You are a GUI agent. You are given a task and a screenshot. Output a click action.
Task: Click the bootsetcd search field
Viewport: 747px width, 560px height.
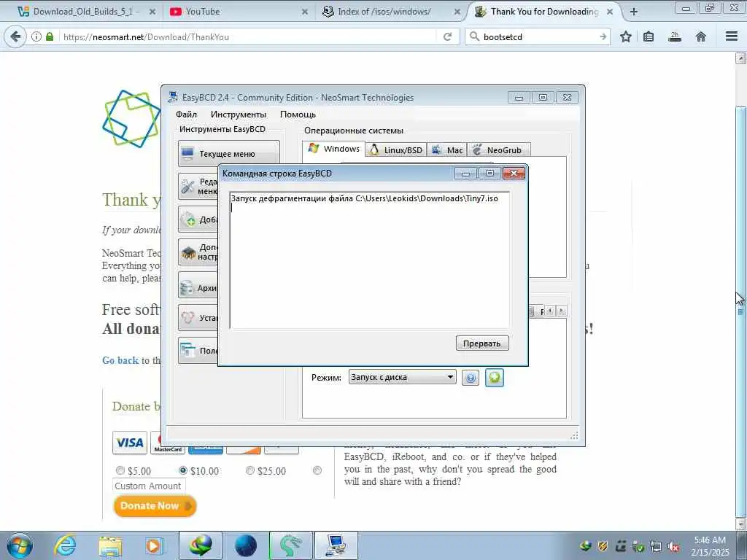(539, 36)
